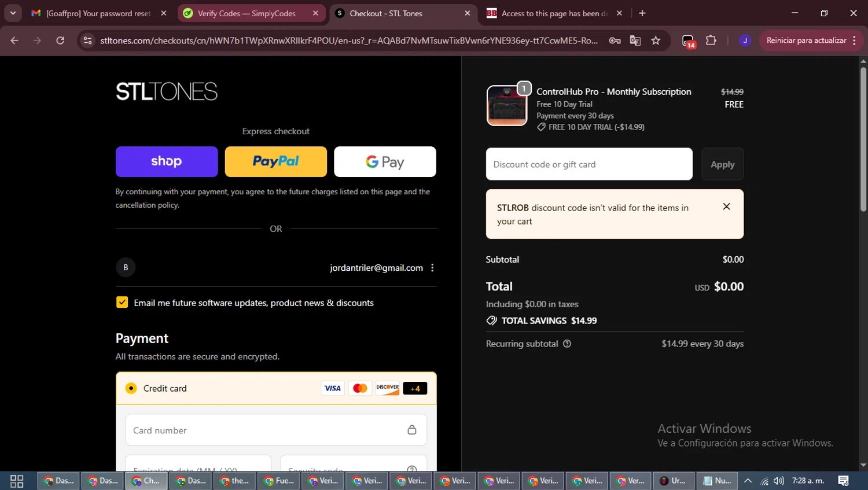Open Ur... taskbar item
The height and width of the screenshot is (490, 868).
[x=673, y=481]
